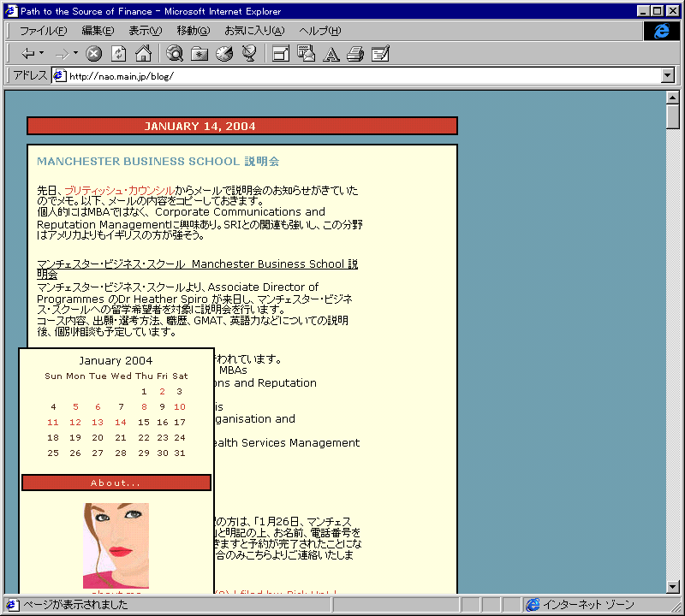
Task: Click the address field showing nao.main.jp/blog/
Action: (x=357, y=76)
